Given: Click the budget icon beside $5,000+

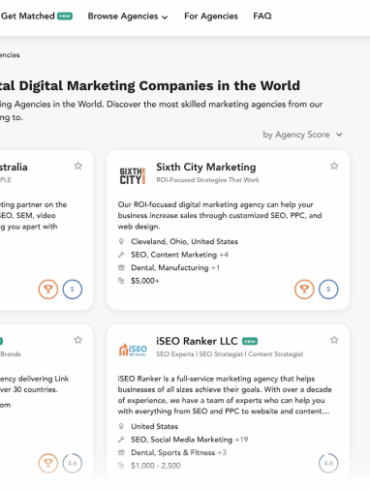Looking at the screenshot, I should coord(121,281).
